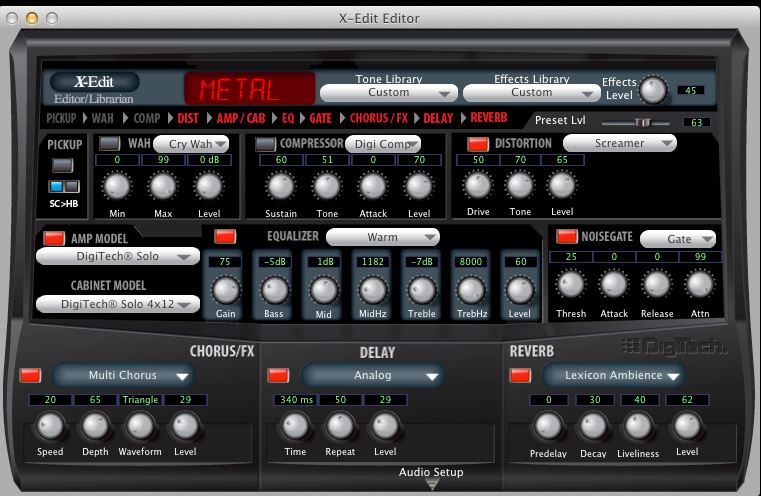This screenshot has width=761, height=496.
Task: Click the Wah Level knob
Action: (x=209, y=186)
